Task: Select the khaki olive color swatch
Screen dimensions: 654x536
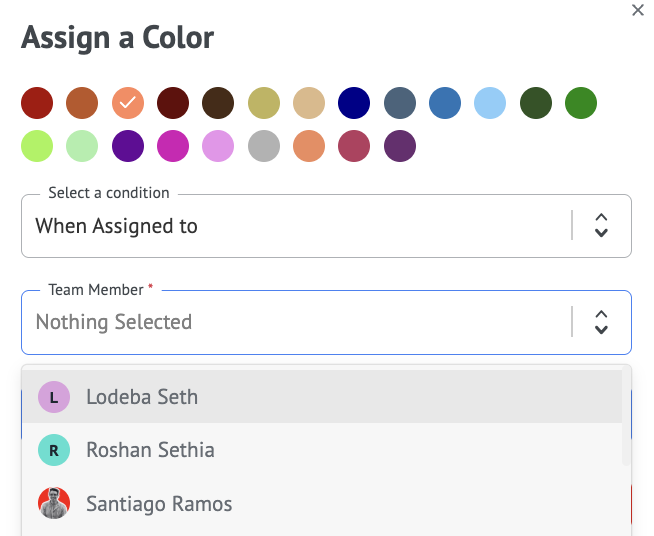Action: click(264, 102)
